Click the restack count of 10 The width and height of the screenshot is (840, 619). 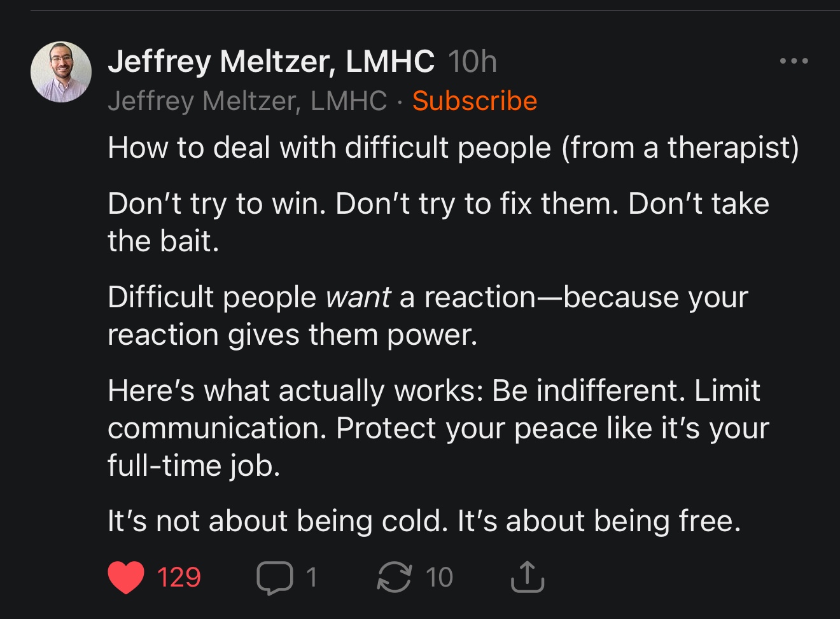click(439, 578)
